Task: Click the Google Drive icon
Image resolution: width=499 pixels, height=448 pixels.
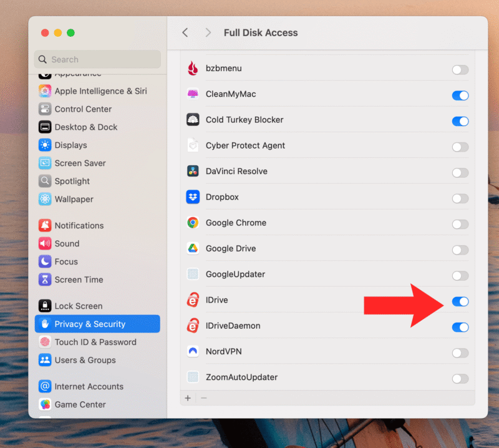Action: 193,248
